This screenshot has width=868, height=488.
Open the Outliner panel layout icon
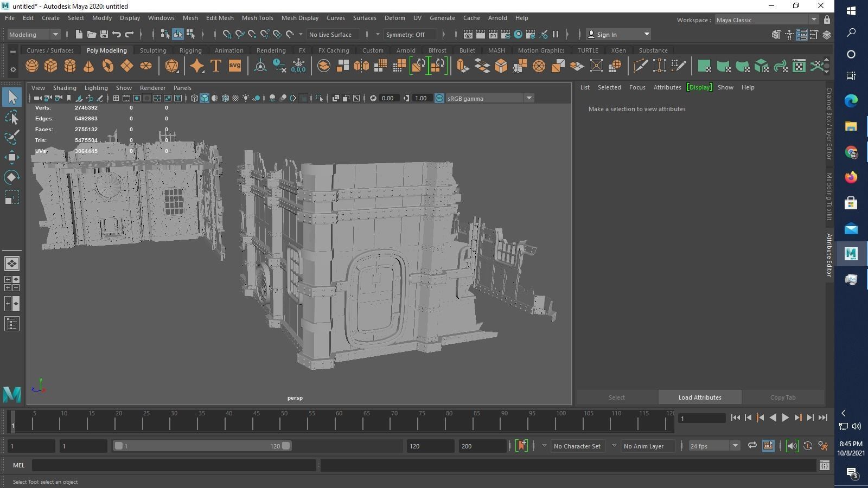tap(12, 324)
